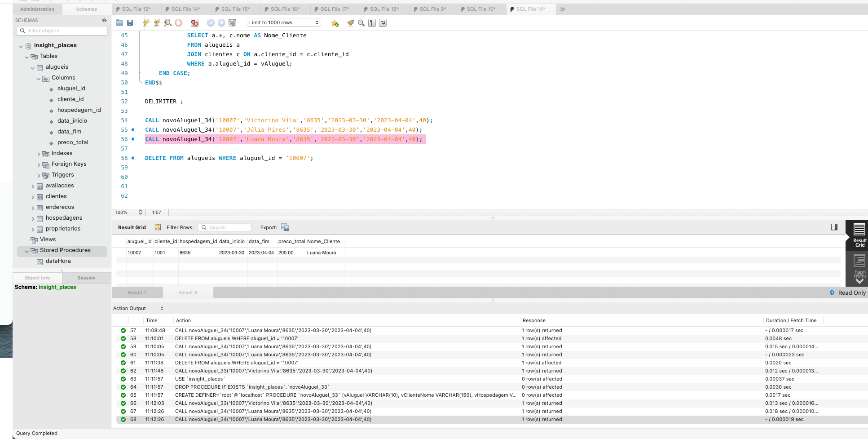Toggle the result grid view icon
The width and height of the screenshot is (868, 439).
(158, 227)
